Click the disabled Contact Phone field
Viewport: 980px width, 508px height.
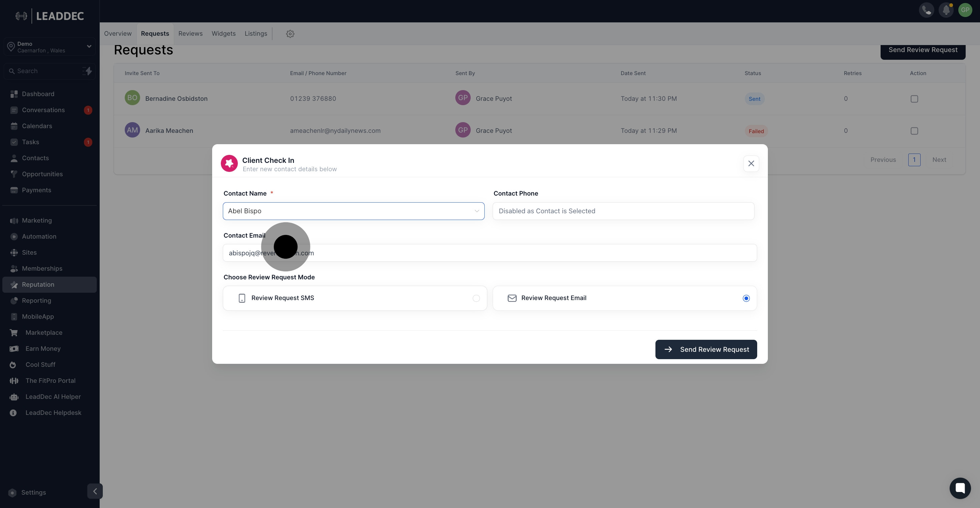coord(623,211)
